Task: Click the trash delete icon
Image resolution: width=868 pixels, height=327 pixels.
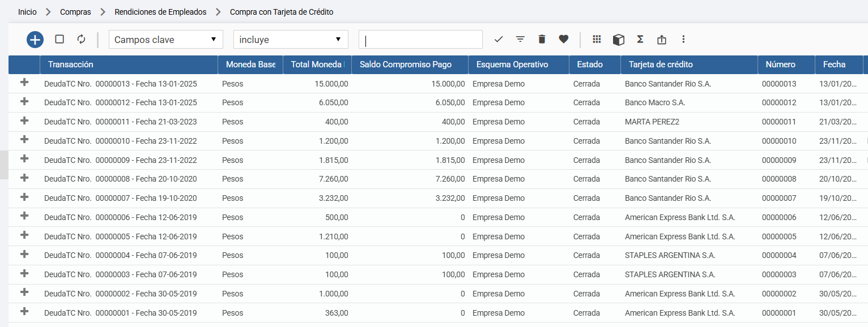Action: click(x=542, y=39)
